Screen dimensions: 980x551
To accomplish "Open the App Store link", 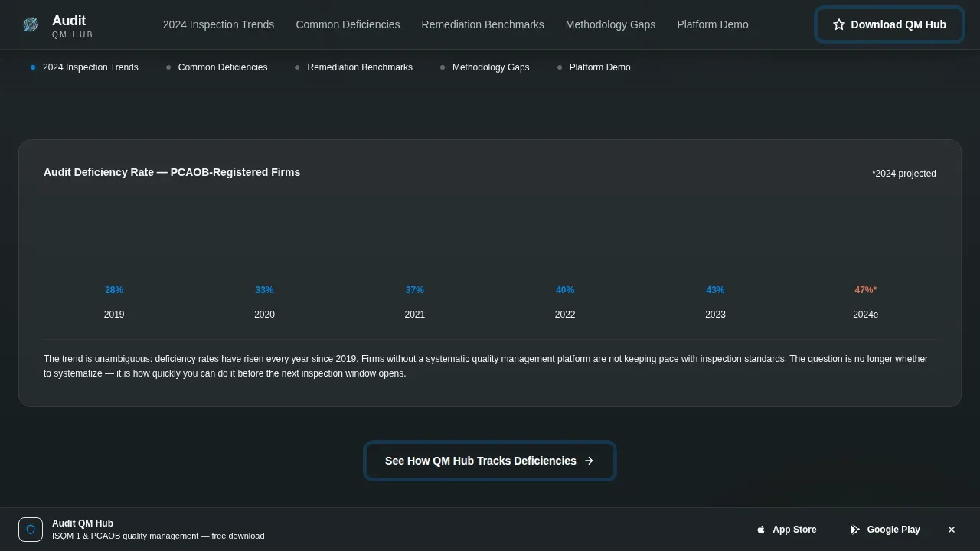I will (786, 530).
